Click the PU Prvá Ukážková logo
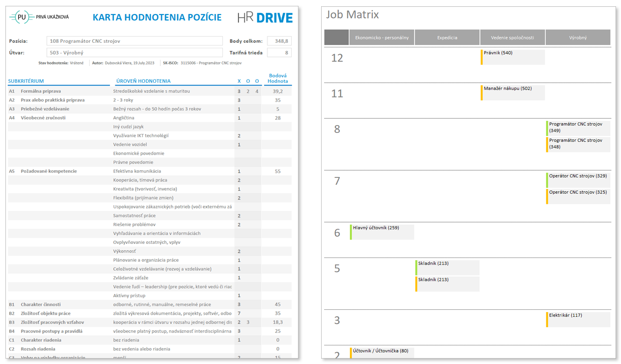This screenshot has width=621, height=364. tap(39, 17)
